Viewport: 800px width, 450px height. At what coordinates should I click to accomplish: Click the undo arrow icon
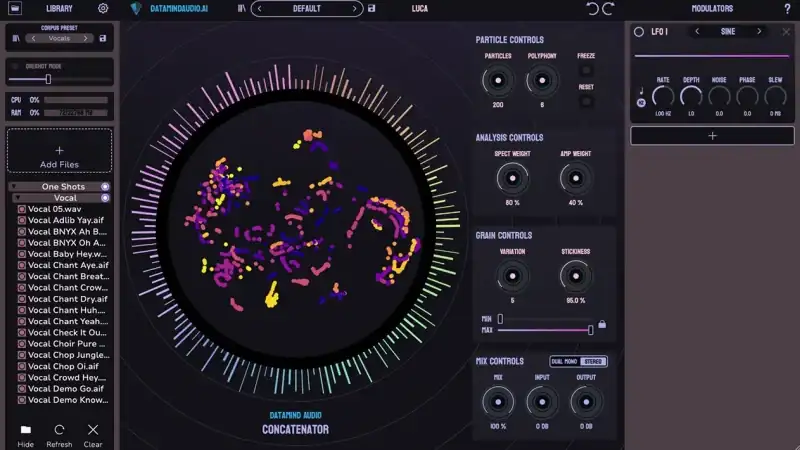pyautogui.click(x=592, y=8)
